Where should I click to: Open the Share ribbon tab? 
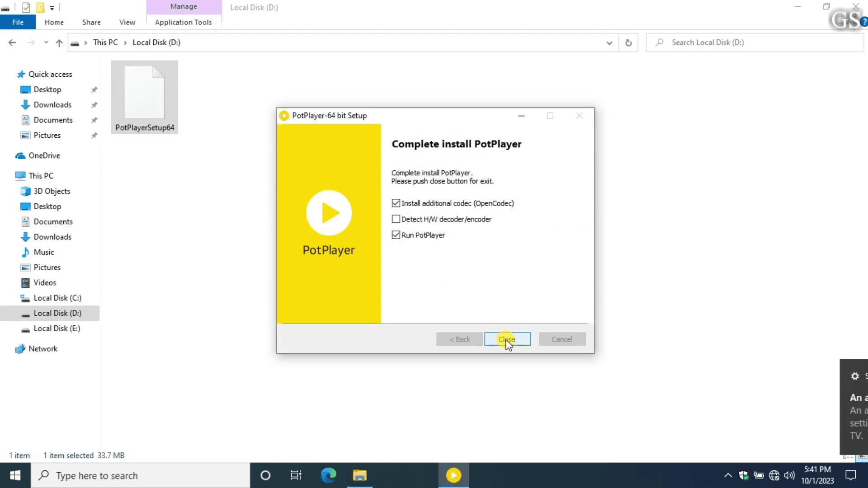pos(91,22)
